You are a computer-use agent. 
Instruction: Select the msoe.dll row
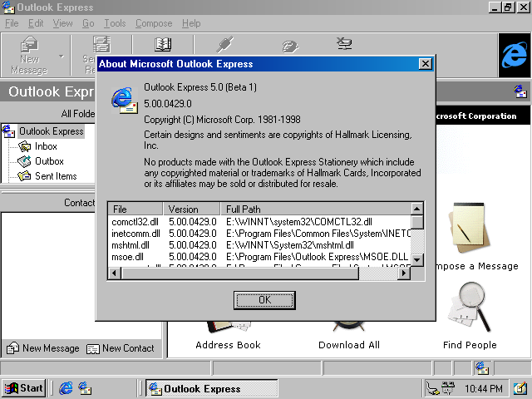[x=259, y=257]
